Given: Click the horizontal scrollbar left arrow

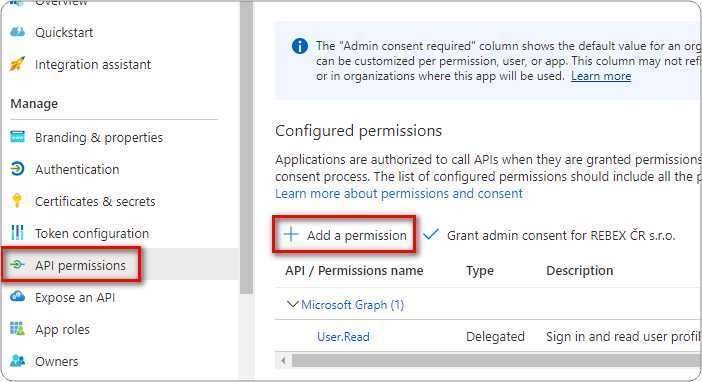Looking at the screenshot, I should [283, 360].
